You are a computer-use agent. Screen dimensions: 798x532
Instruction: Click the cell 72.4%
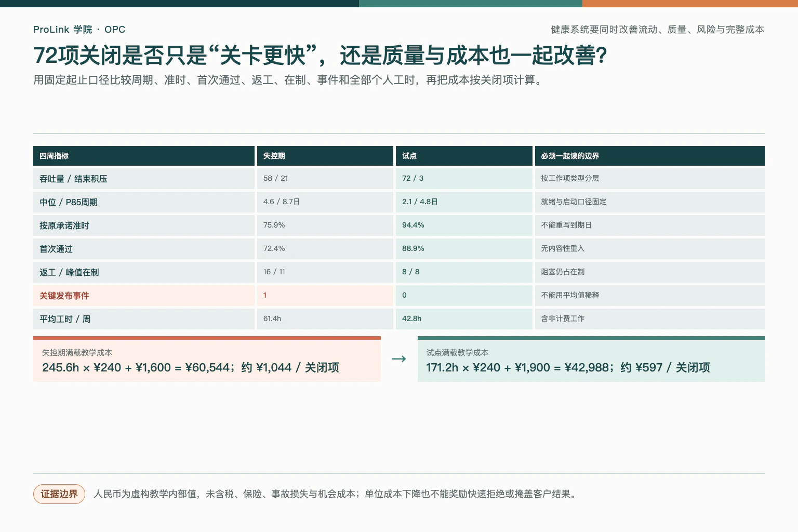325,249
